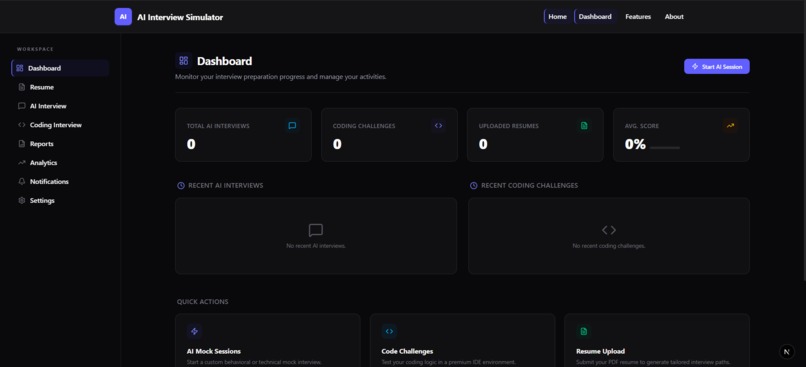The width and height of the screenshot is (806, 367).
Task: Click the Start AI Session button
Action: (717, 66)
